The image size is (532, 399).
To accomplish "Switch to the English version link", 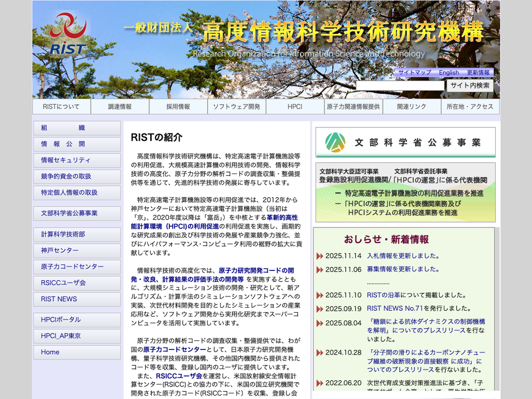I will (x=449, y=72).
